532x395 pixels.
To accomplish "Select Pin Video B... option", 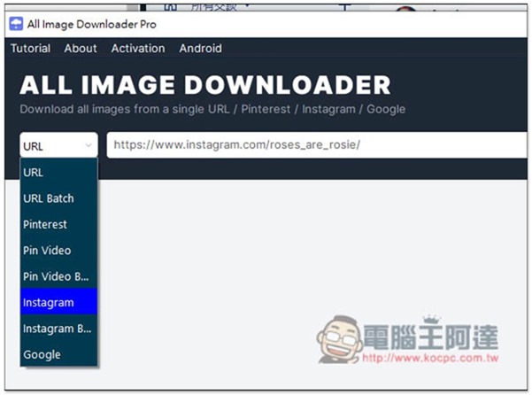I will (58, 276).
